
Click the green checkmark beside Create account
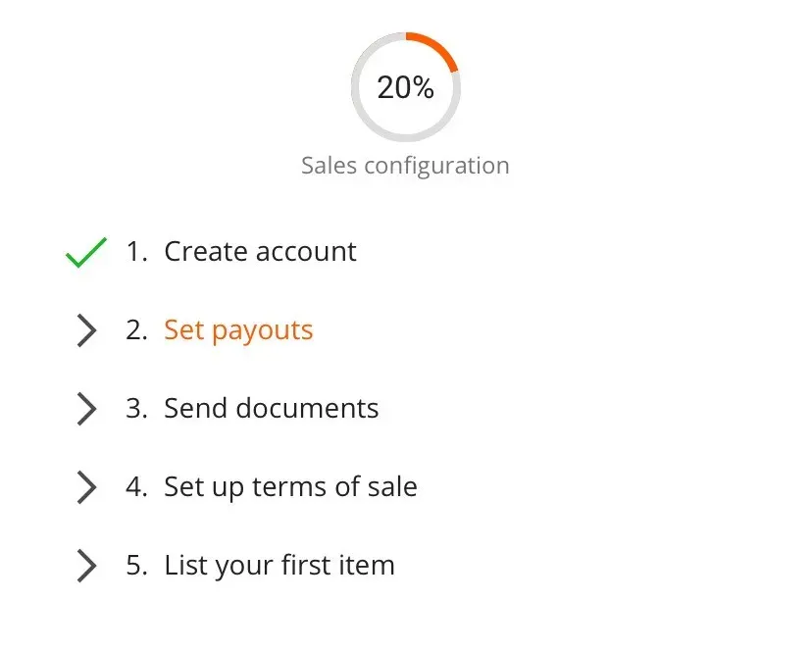point(86,253)
